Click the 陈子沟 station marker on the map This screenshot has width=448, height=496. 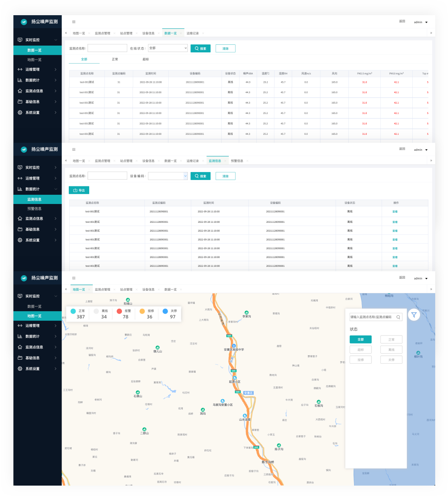click(279, 445)
